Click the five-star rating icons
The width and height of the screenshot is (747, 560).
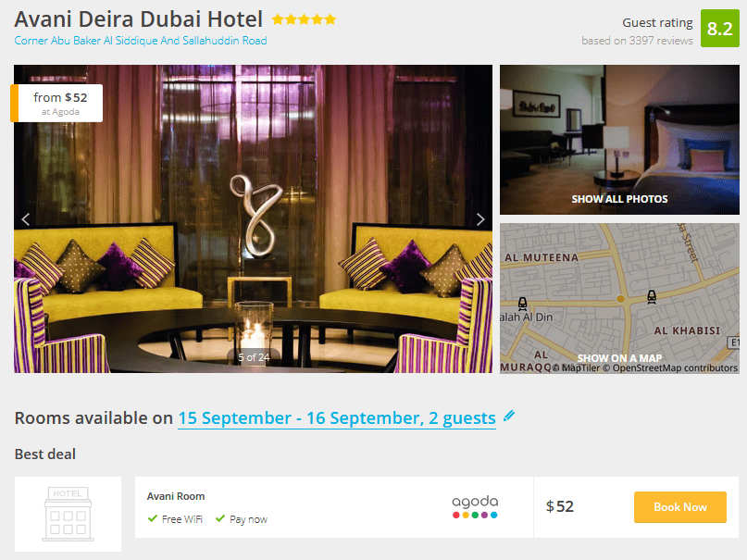[304, 19]
